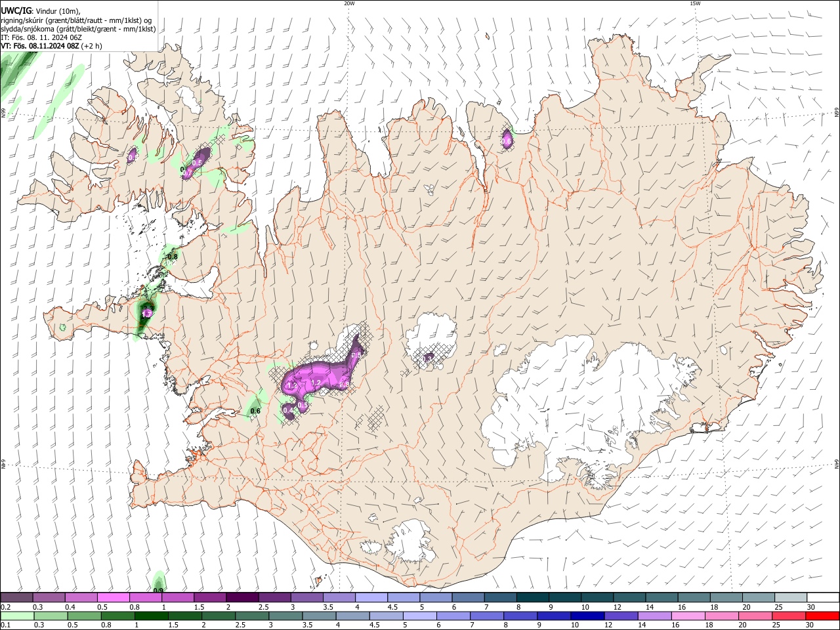Click the '0.9' value at the bottom edge green patch

pos(158,591)
